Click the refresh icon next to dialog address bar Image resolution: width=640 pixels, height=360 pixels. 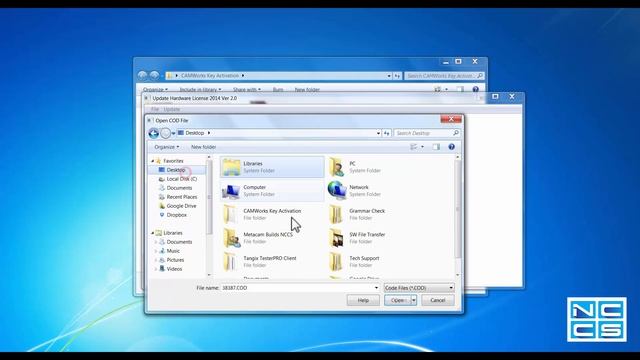(386, 133)
